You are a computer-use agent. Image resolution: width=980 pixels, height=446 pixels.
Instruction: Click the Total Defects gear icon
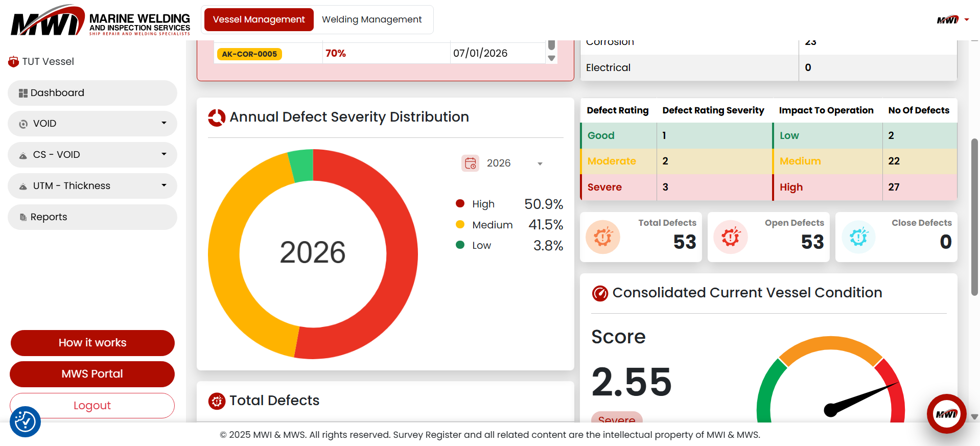point(603,237)
